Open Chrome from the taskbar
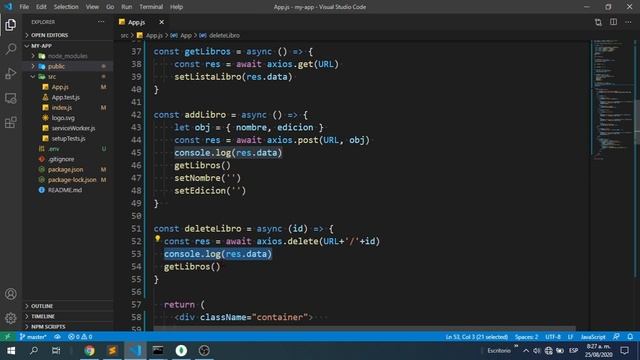Screen dimensions: 640x360 tap(89, 351)
